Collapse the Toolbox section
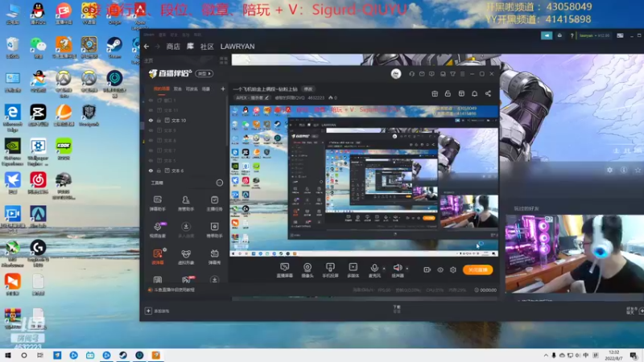 pyautogui.click(x=220, y=183)
